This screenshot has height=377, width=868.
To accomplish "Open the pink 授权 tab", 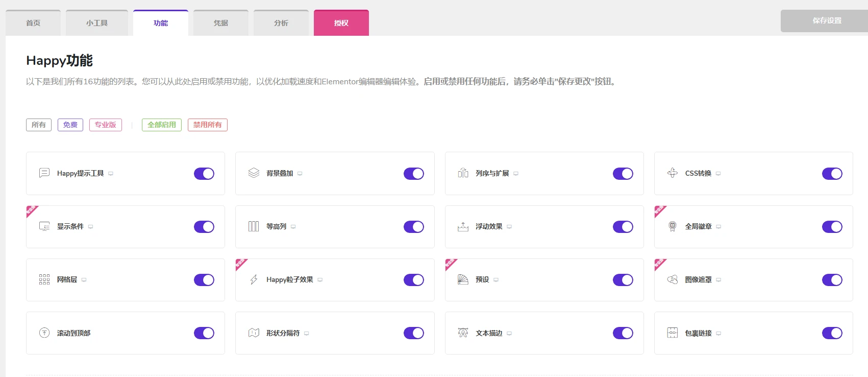I will (x=341, y=23).
